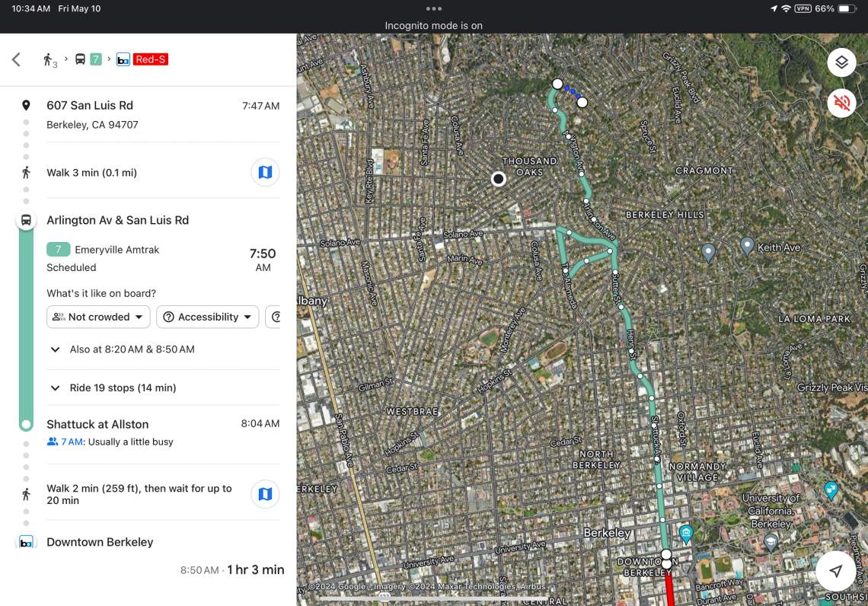The height and width of the screenshot is (606, 868).
Task: Tap the 1 hr 3 min trip duration
Action: tap(256, 569)
